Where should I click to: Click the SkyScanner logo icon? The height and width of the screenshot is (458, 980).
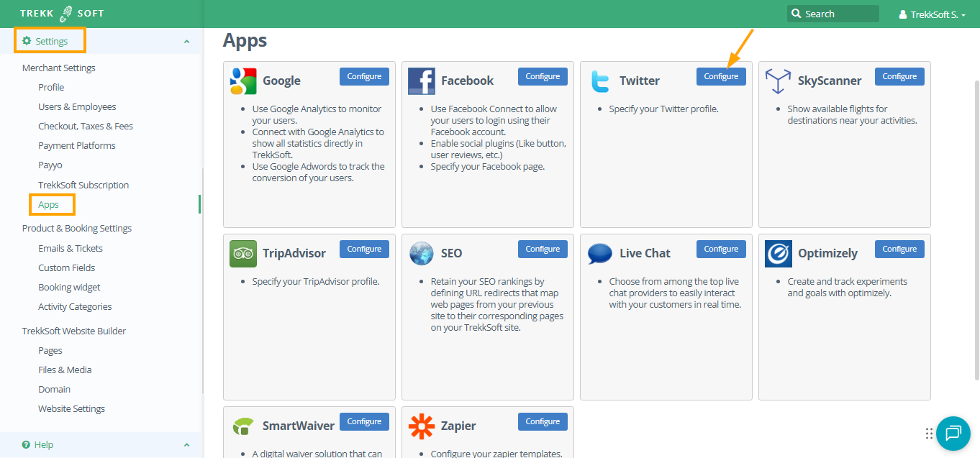(778, 81)
